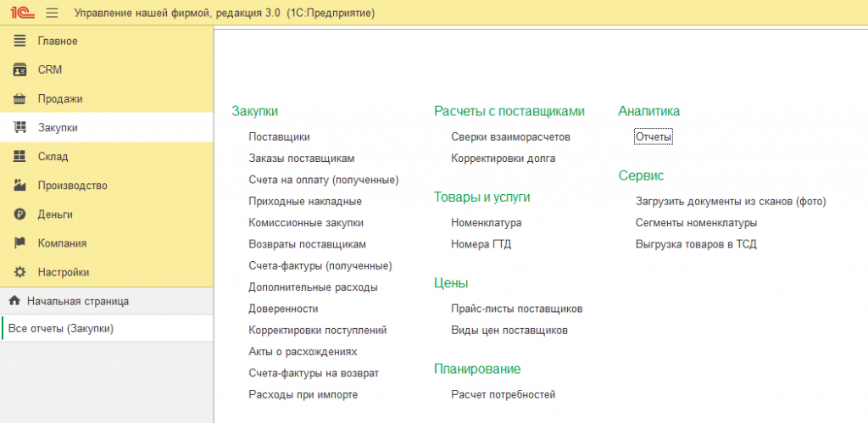Image resolution: width=868 pixels, height=423 pixels.
Task: Click the Производство factory icon
Action: point(20,186)
